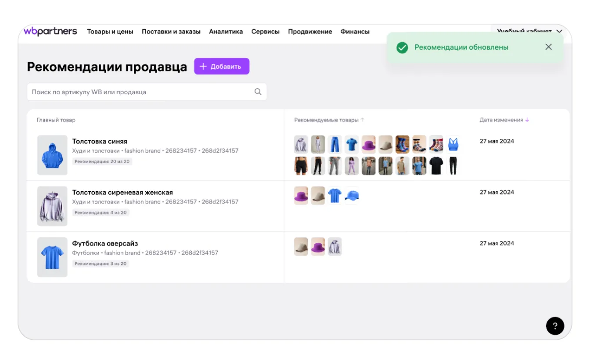This screenshot has width=590, height=364.
Task: Open the 'Аналитика' menu
Action: (x=226, y=32)
